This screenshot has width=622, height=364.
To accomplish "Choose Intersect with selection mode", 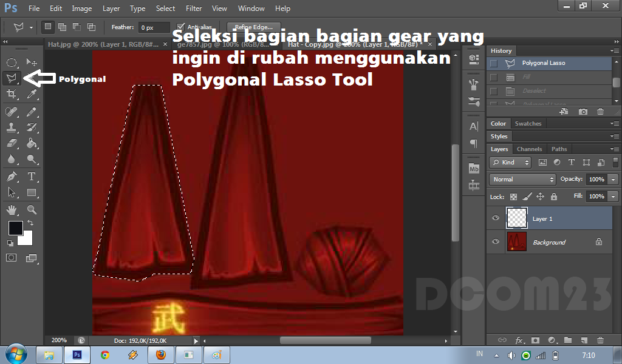I will 91,27.
